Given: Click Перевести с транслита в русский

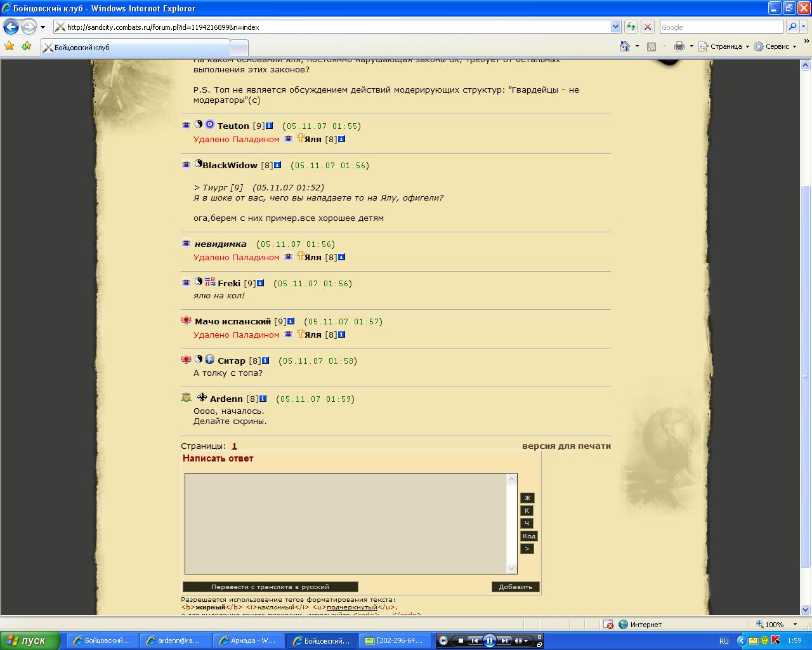Looking at the screenshot, I should coord(270,587).
